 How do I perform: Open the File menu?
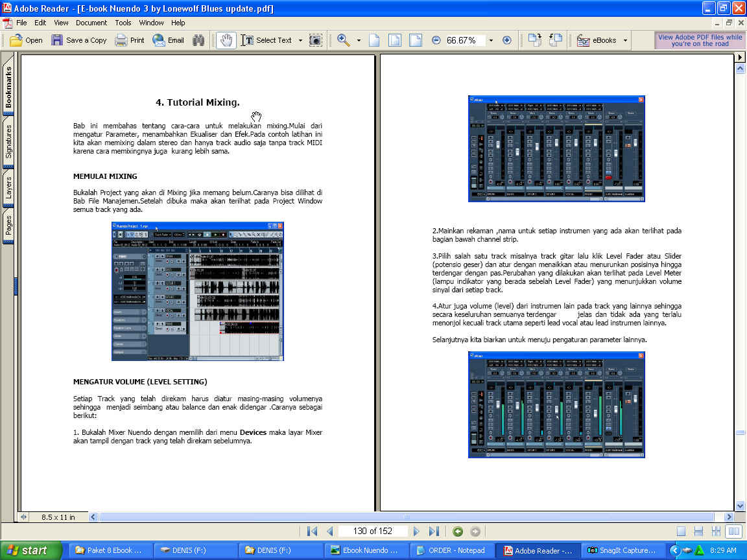[21, 23]
